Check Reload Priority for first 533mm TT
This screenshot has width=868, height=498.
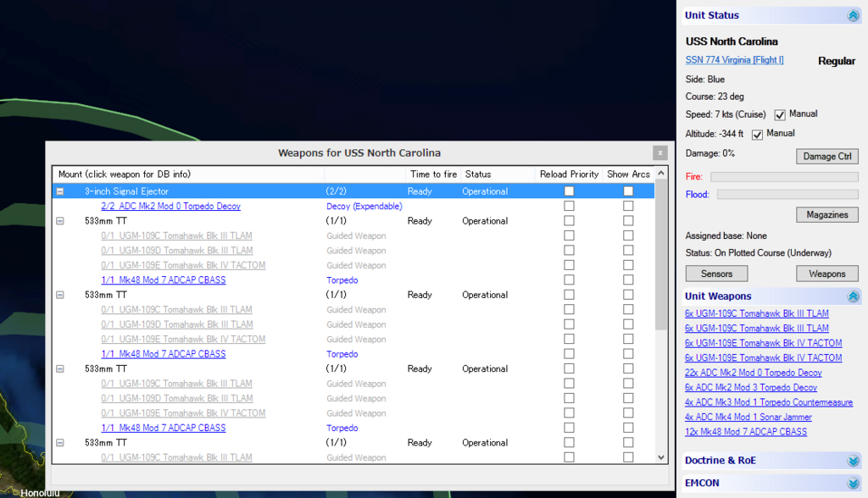click(x=569, y=220)
